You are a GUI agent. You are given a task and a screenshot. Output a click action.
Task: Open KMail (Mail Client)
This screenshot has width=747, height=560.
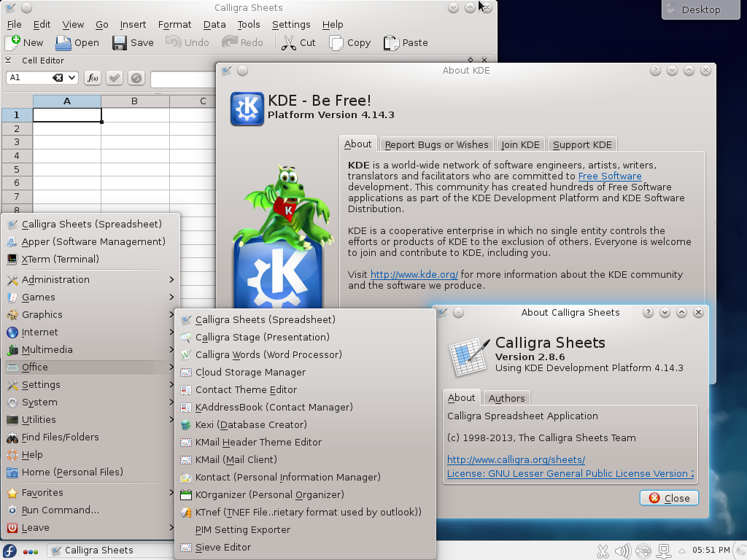[306, 460]
